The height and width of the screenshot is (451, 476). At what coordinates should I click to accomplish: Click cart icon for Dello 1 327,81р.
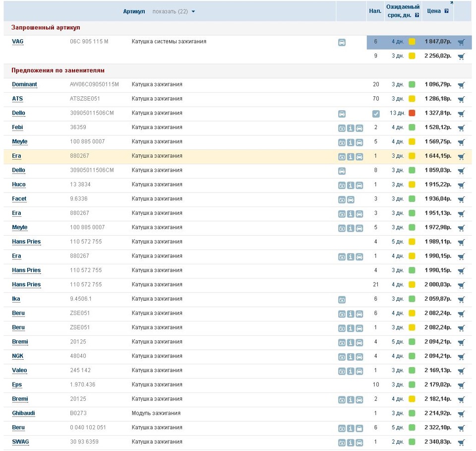point(461,113)
